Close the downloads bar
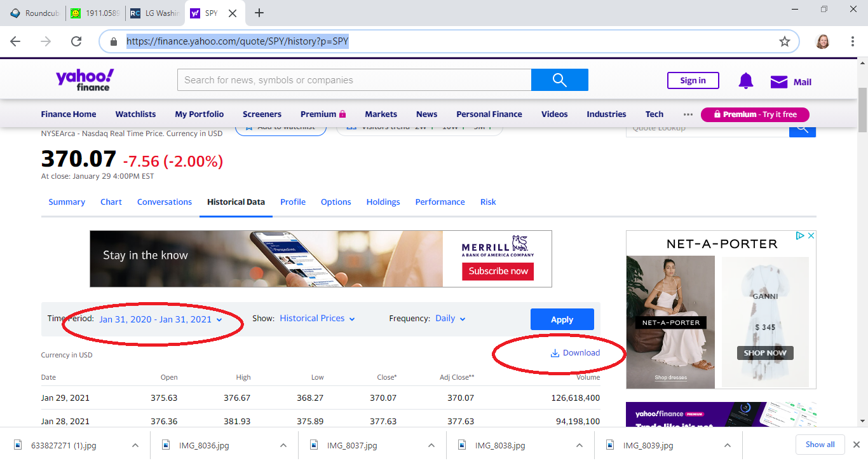The width and height of the screenshot is (868, 463). pos(855,445)
